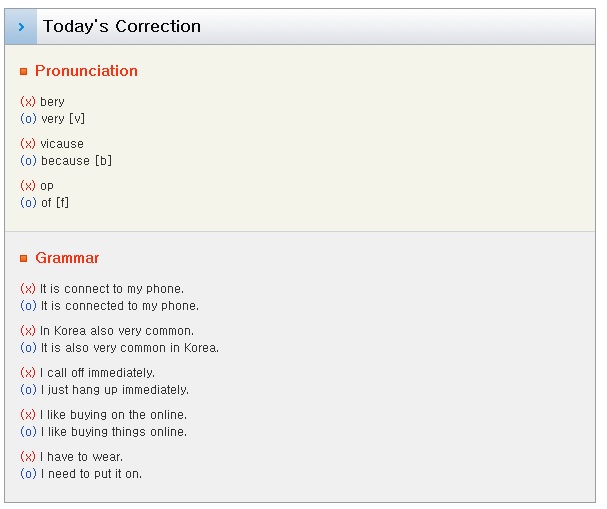
Task: Click the line It is also very common in Korea
Action: pos(130,348)
